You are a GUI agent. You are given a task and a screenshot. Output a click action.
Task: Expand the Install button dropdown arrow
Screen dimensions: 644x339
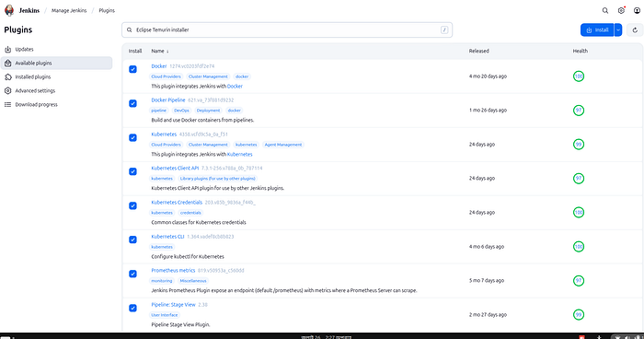pos(618,30)
